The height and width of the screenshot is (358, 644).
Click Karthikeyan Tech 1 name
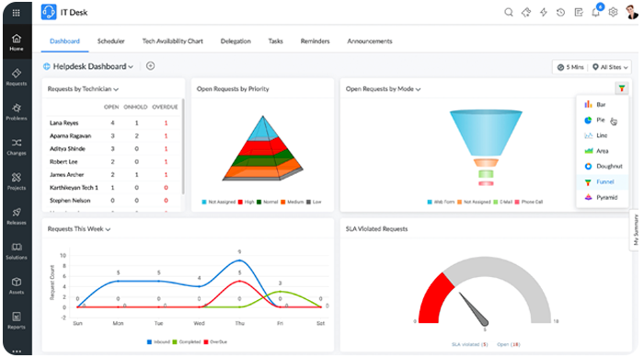pyautogui.click(x=74, y=188)
